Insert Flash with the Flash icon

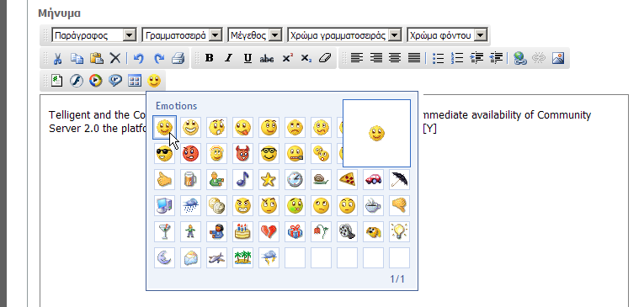(x=76, y=81)
